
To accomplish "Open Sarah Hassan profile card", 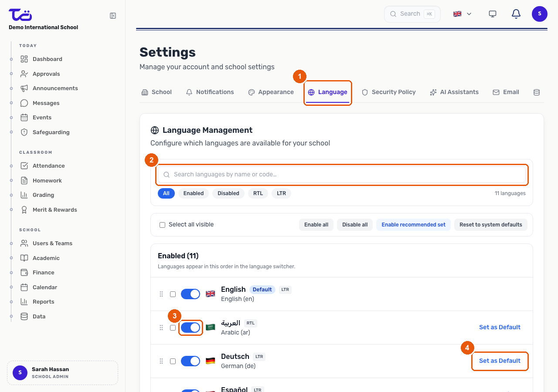I will [x=62, y=373].
